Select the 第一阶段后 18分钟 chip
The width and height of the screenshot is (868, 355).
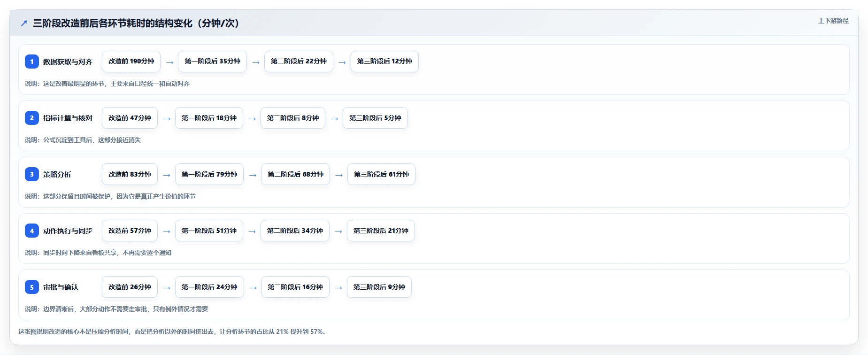pos(209,118)
